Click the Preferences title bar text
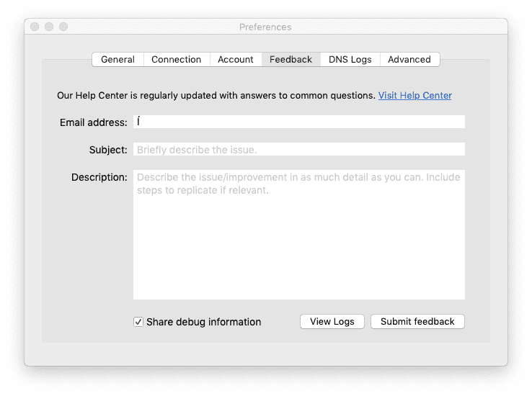Image resolution: width=532 pixels, height=396 pixels. point(265,27)
